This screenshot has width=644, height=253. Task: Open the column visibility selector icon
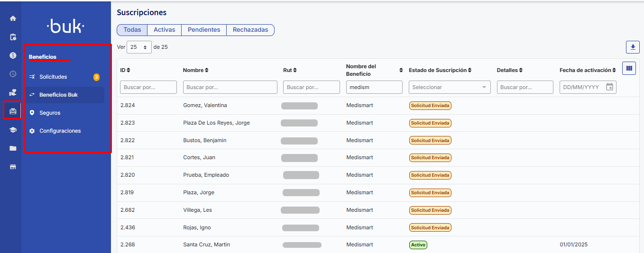point(629,68)
